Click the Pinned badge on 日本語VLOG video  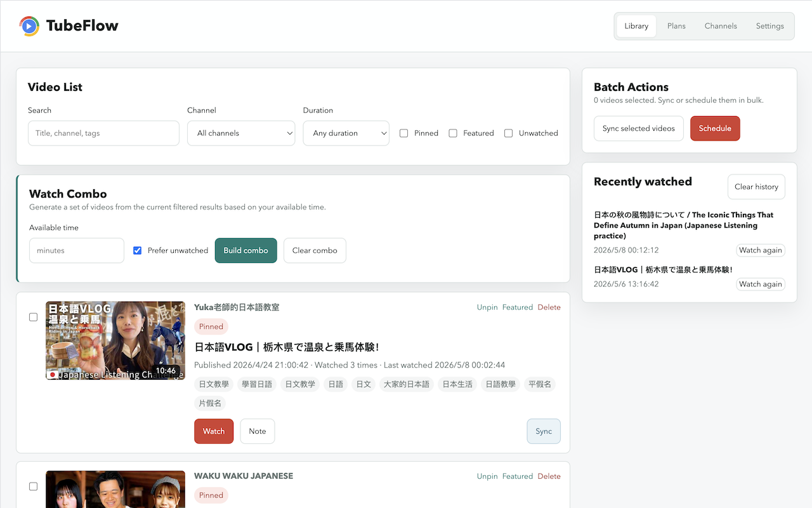(211, 326)
